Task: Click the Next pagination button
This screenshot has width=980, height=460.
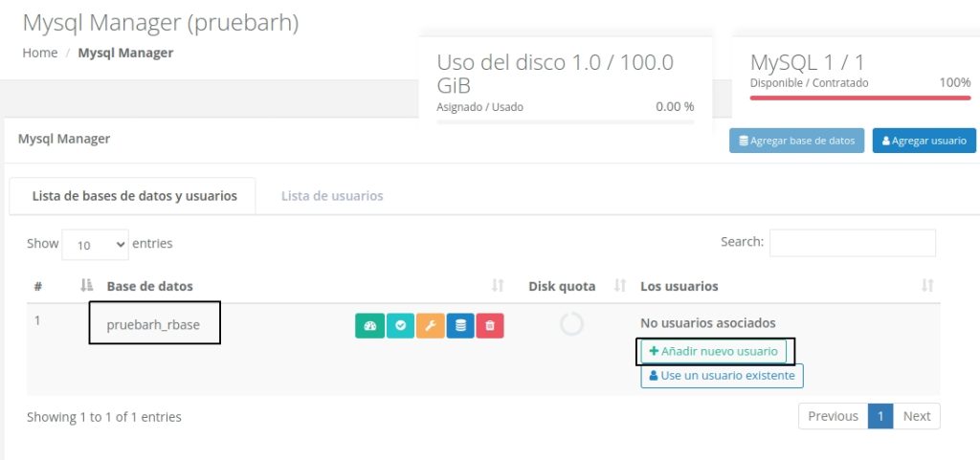Action: point(917,416)
